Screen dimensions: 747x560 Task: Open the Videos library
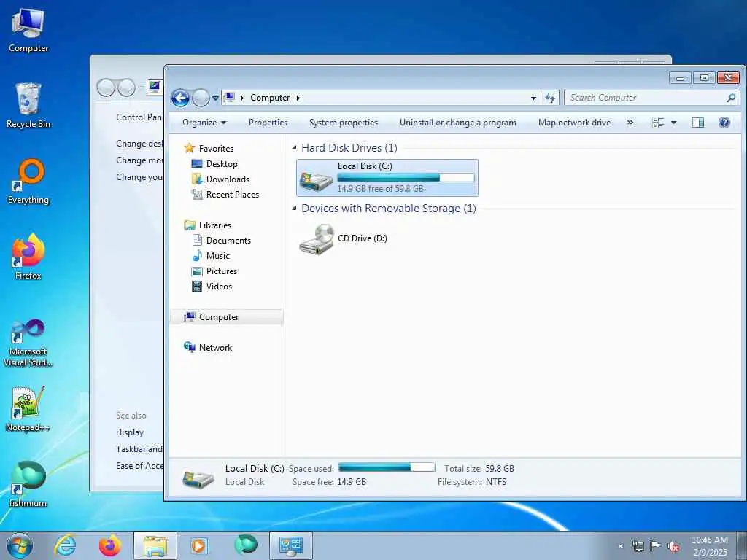212,286
